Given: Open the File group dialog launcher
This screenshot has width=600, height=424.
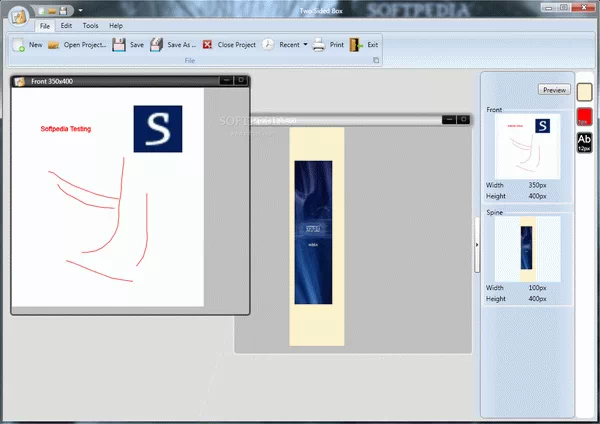Looking at the screenshot, I should [376, 60].
